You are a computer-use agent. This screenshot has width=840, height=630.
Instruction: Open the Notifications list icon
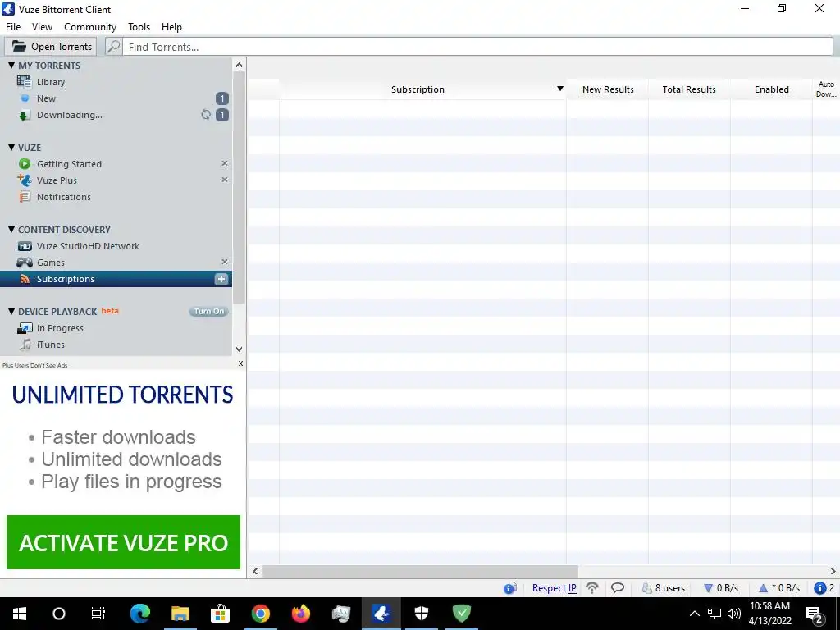tap(25, 197)
